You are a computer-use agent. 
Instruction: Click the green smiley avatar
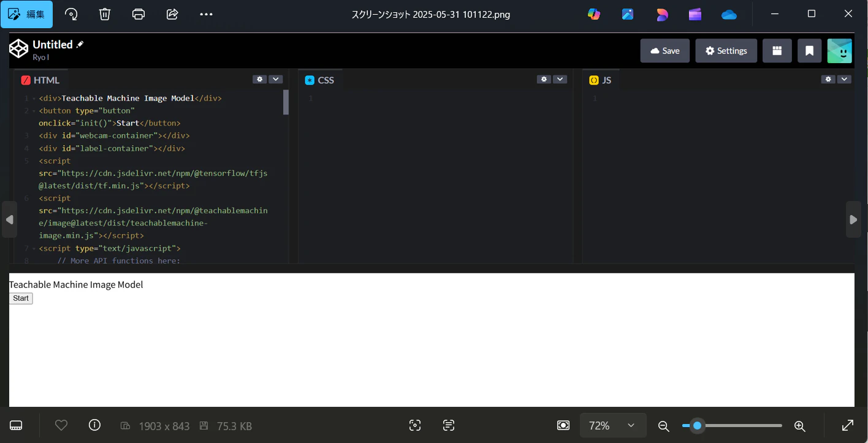pos(839,51)
